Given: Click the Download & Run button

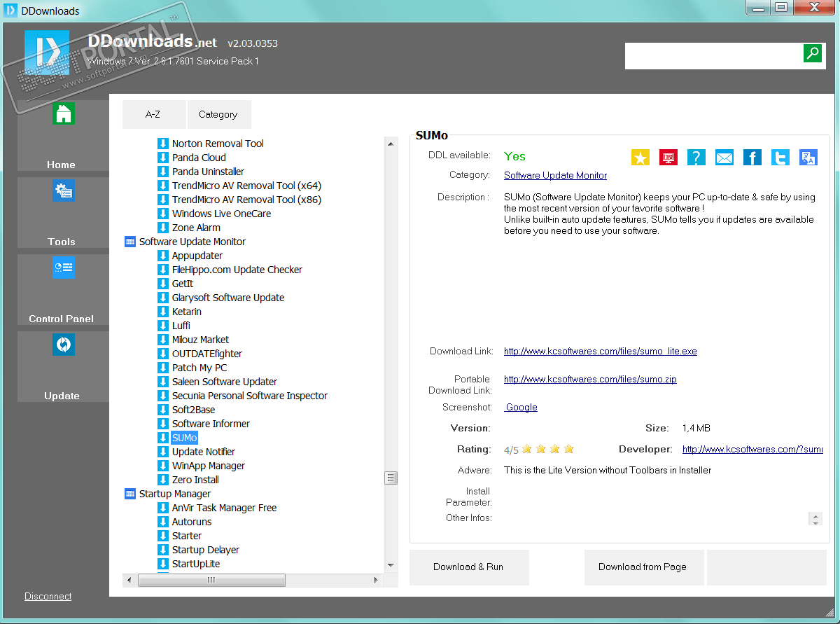Looking at the screenshot, I should point(469,567).
